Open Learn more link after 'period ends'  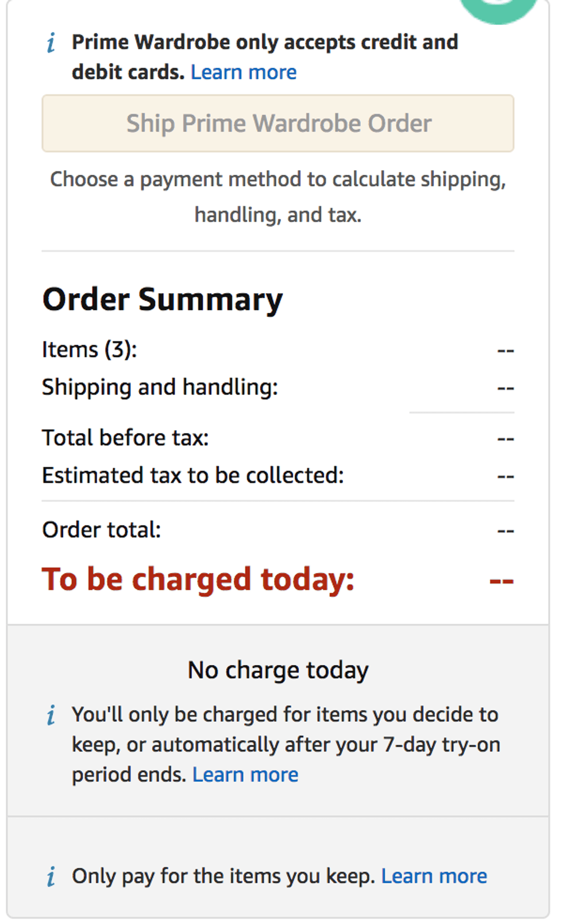pos(245,775)
